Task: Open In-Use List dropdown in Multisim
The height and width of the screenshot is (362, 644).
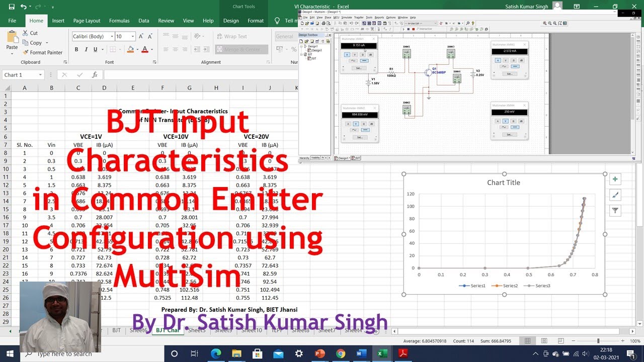Action: 435,23
